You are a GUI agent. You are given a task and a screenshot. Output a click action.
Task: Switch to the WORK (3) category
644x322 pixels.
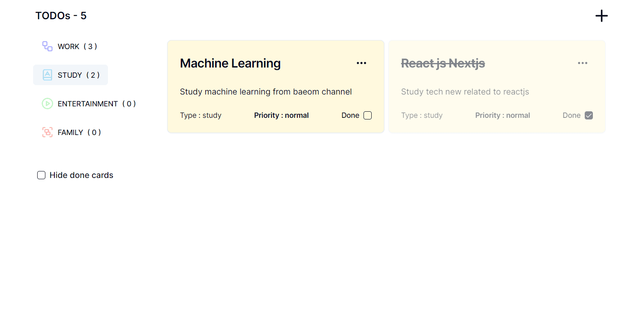(x=70, y=46)
